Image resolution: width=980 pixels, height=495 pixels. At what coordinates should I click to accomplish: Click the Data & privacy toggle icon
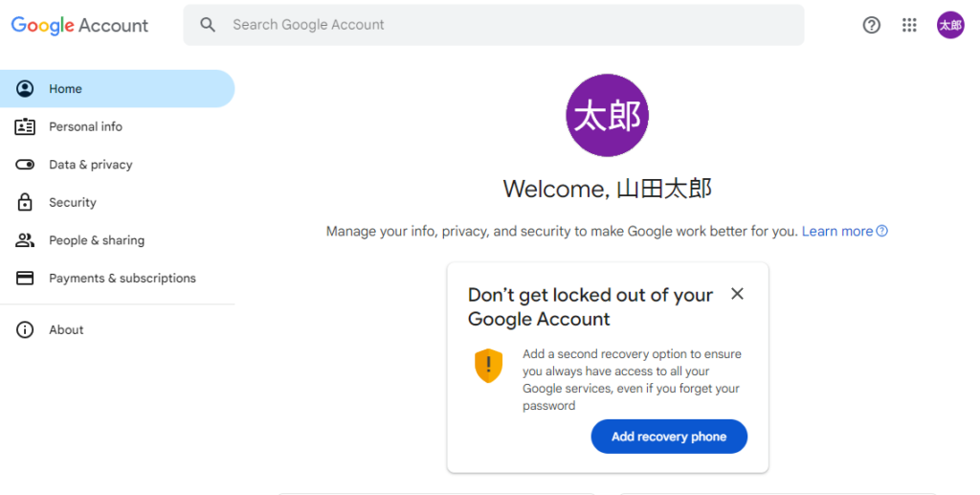pos(25,165)
